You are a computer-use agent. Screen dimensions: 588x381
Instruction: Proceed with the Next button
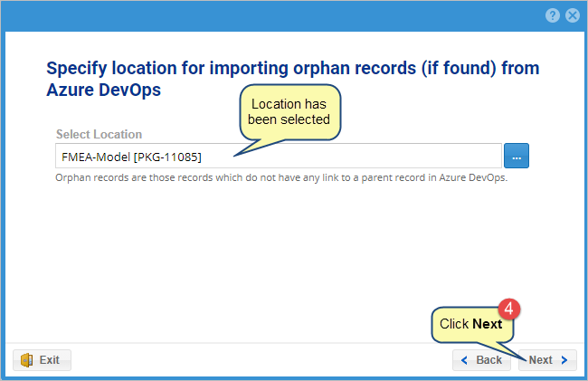[x=546, y=360]
